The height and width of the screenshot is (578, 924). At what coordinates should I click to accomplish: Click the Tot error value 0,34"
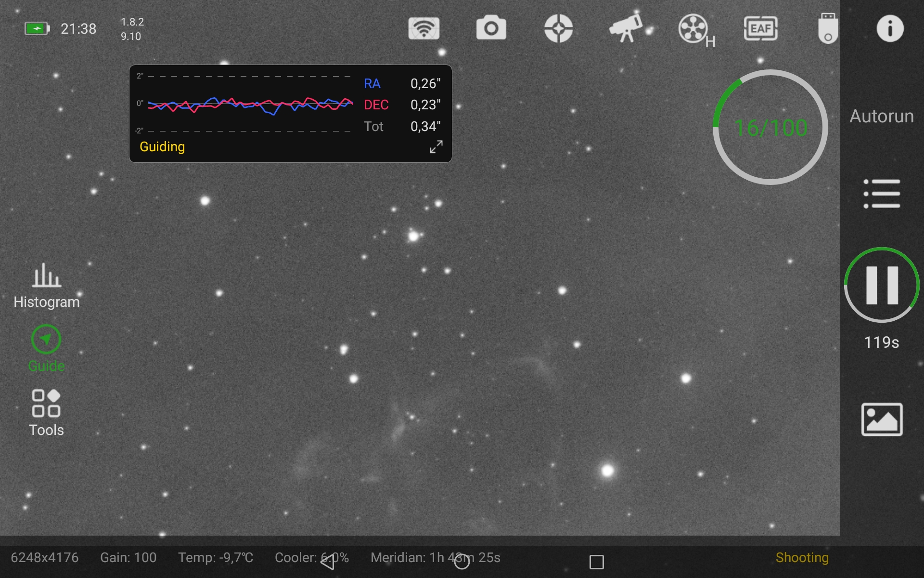(425, 127)
